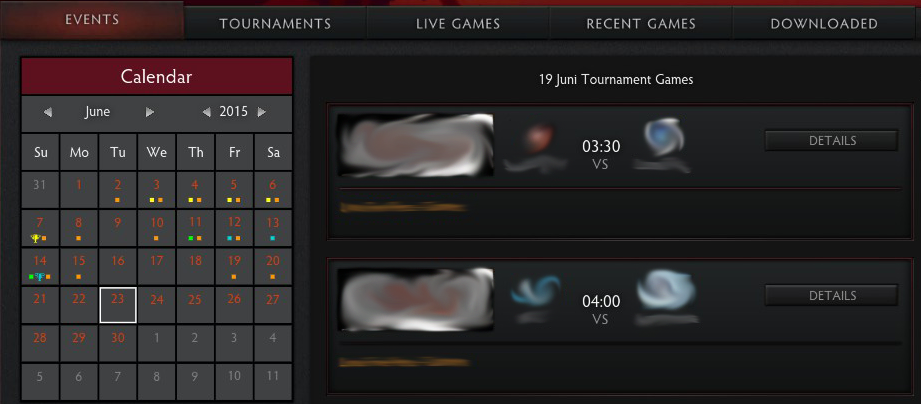The height and width of the screenshot is (404, 921).
Task: Advance to next month arrow
Action: (x=150, y=112)
